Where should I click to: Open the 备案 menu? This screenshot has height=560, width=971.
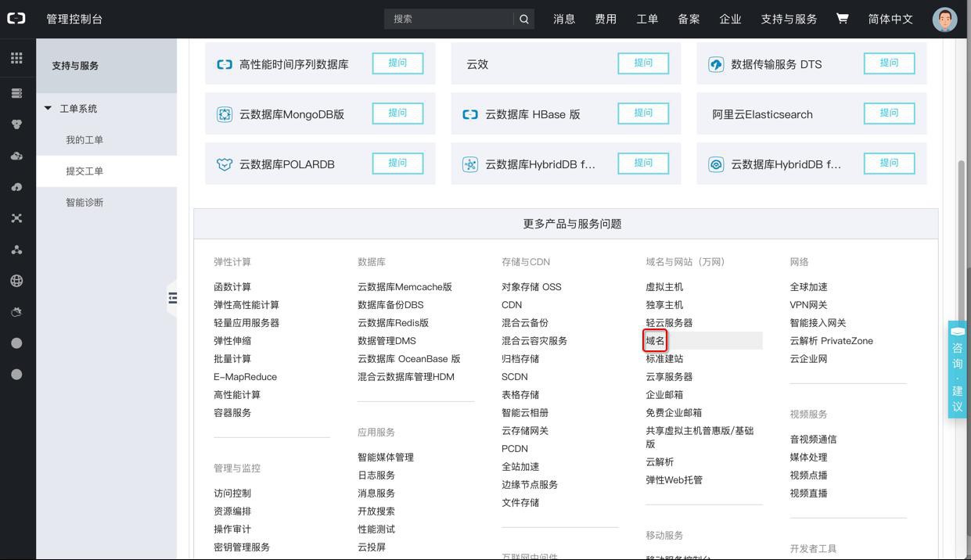689,19
